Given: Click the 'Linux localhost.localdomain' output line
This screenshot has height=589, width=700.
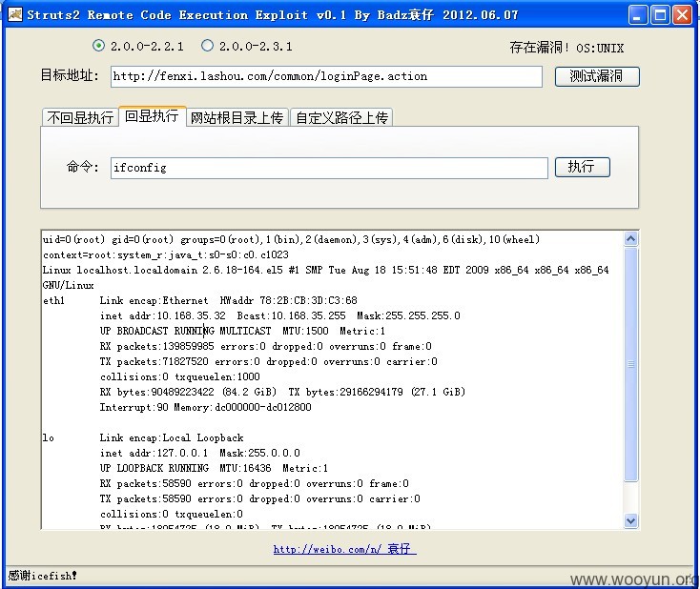Looking at the screenshot, I should [x=325, y=270].
